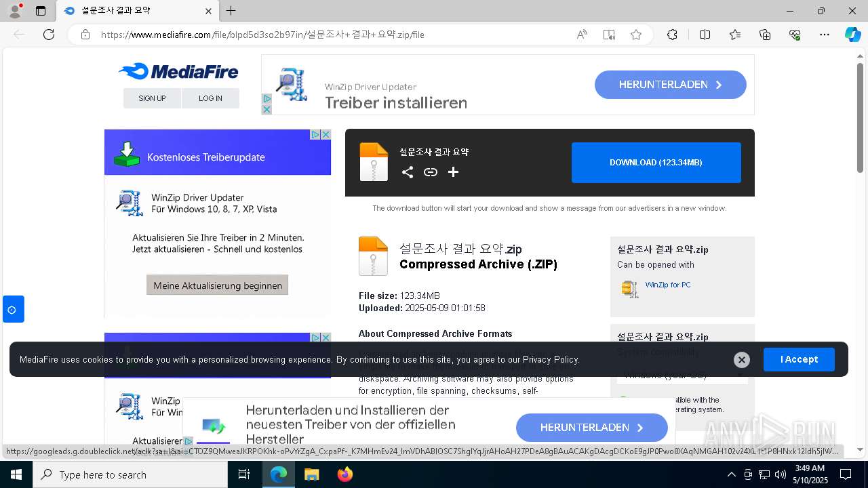Add file to account plus icon

[x=454, y=172]
